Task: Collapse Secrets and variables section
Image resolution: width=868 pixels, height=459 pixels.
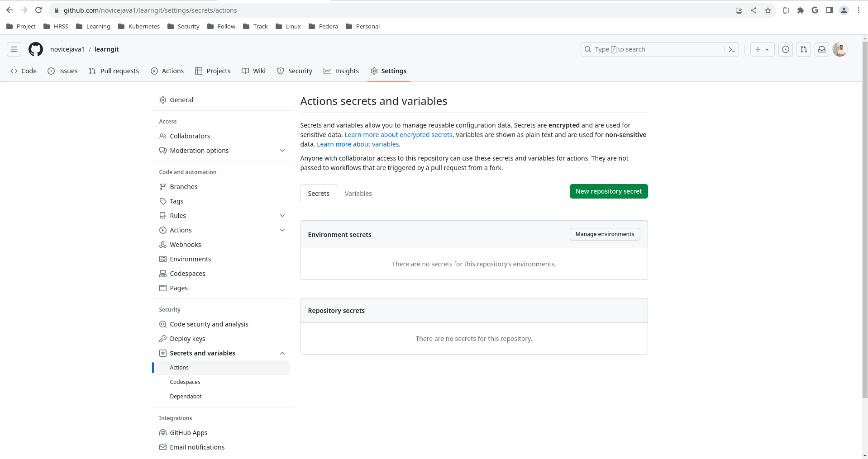Action: (282, 353)
